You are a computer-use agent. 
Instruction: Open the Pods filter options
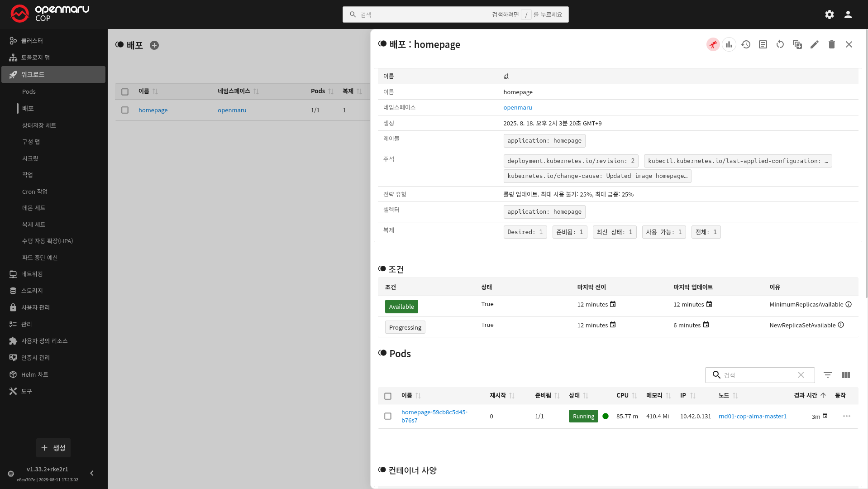pos(827,375)
